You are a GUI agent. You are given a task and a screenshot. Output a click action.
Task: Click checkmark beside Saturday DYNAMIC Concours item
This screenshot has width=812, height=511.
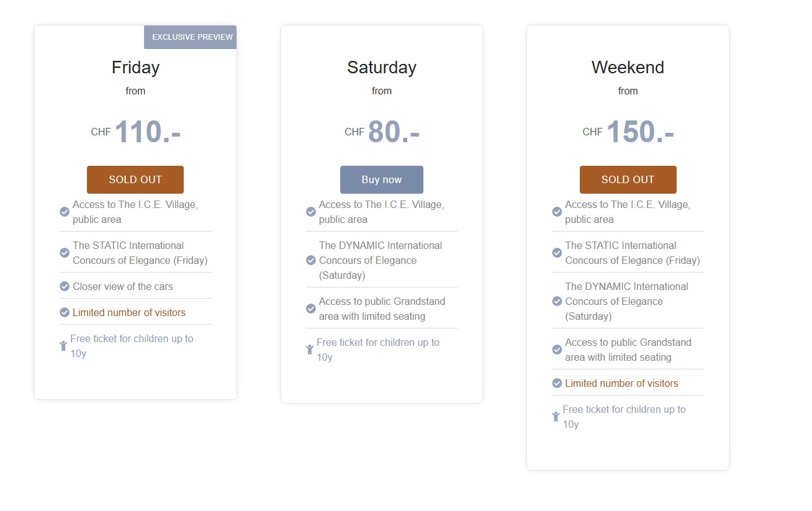coord(311,260)
